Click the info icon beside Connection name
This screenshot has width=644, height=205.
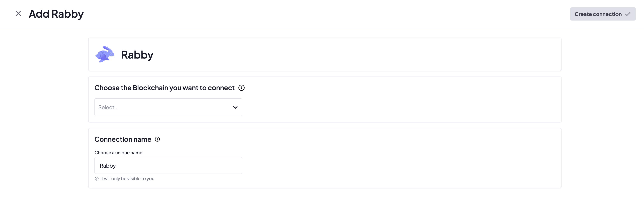pyautogui.click(x=157, y=139)
